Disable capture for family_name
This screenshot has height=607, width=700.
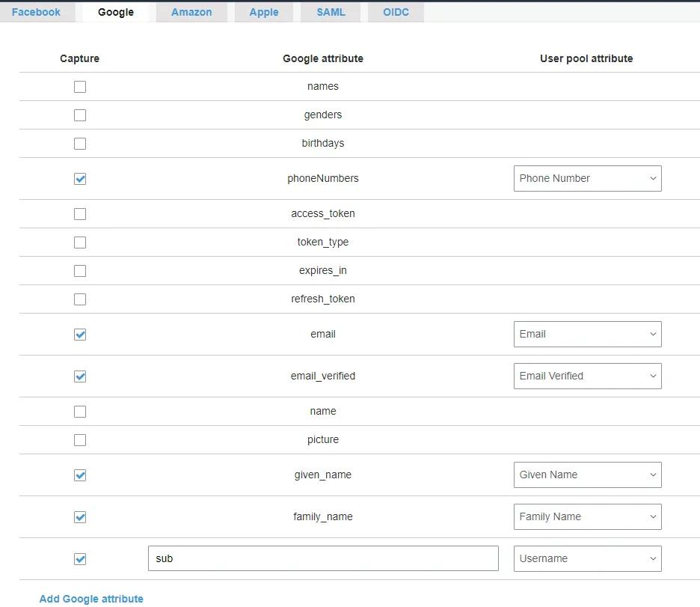point(80,517)
